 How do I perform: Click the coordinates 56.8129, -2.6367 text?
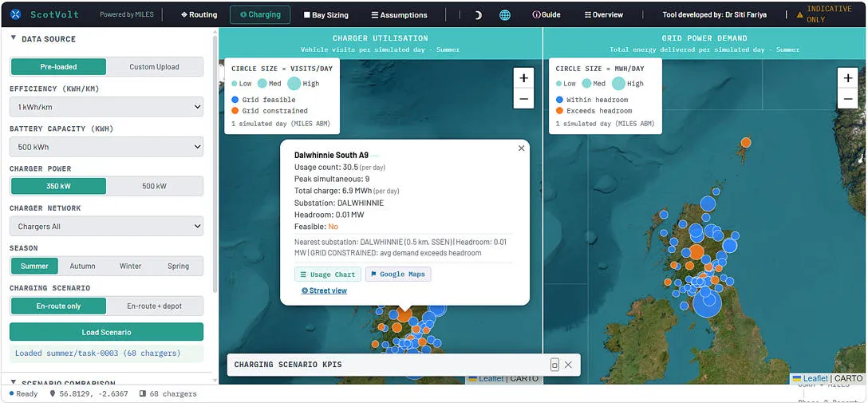point(93,393)
